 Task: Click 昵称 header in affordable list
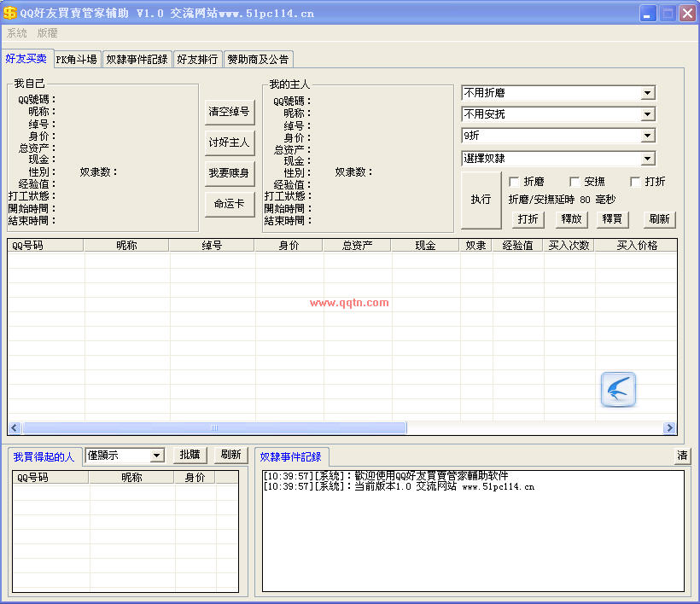131,477
